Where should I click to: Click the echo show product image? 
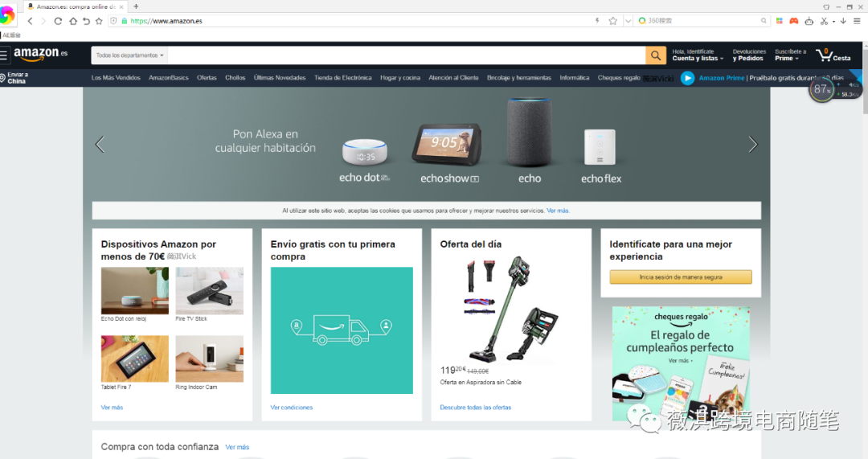click(447, 145)
